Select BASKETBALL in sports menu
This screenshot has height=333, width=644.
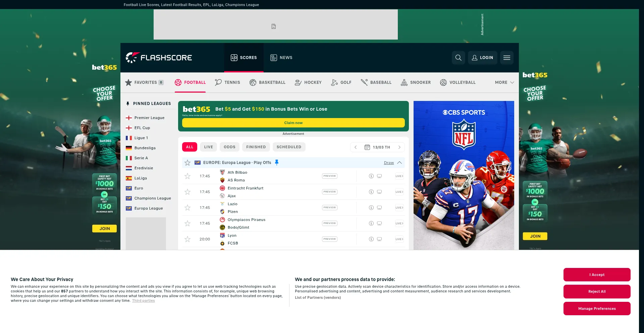(267, 82)
